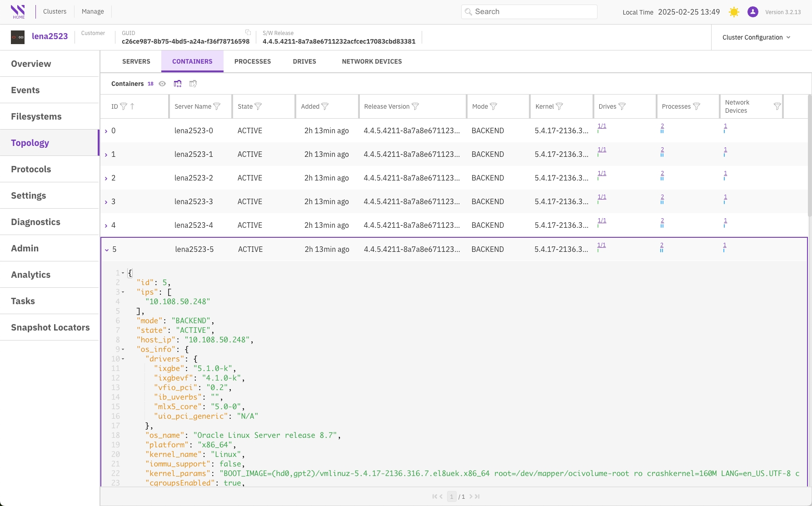Copy the GUID with the copy icon
This screenshot has width=812, height=506.
[248, 32]
